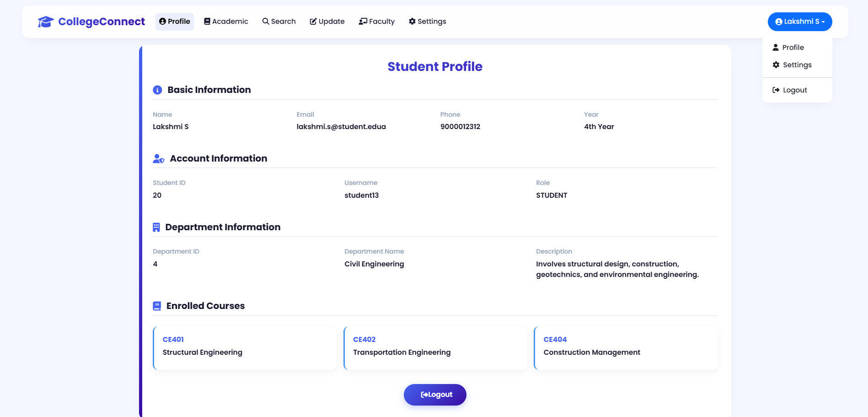This screenshot has height=417, width=868.
Task: Click the CollegeConnect graduation cap logo icon
Action: click(x=46, y=22)
